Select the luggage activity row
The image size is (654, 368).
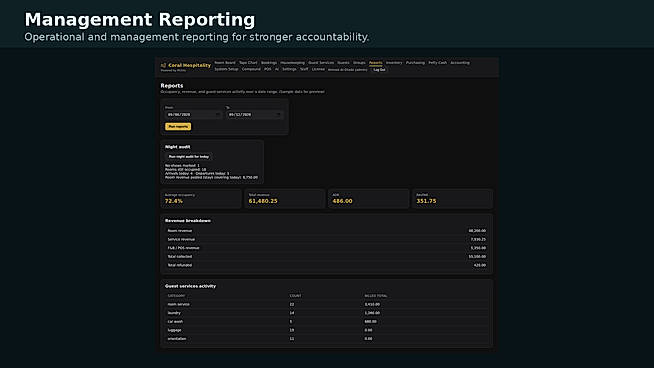327,330
